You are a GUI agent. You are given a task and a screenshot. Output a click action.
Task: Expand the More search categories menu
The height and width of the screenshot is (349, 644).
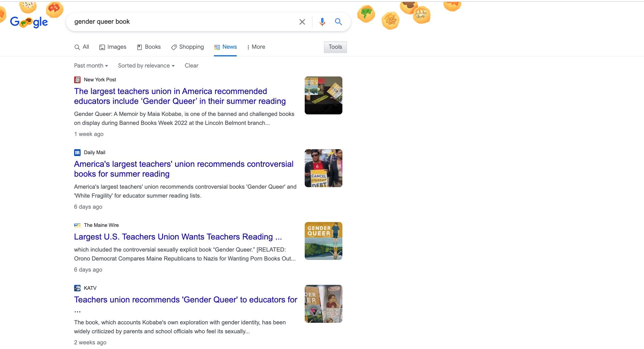tap(256, 47)
